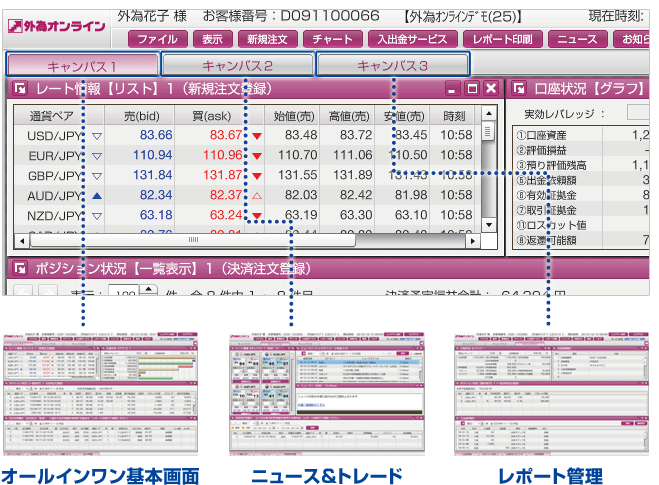The height and width of the screenshot is (485, 659).
Task: Click USD/JPY bid price 83.66
Action: [156, 135]
